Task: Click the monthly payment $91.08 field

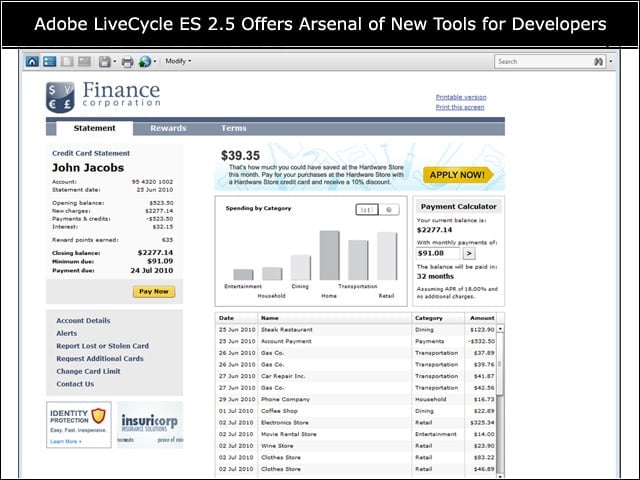Action: (438, 253)
